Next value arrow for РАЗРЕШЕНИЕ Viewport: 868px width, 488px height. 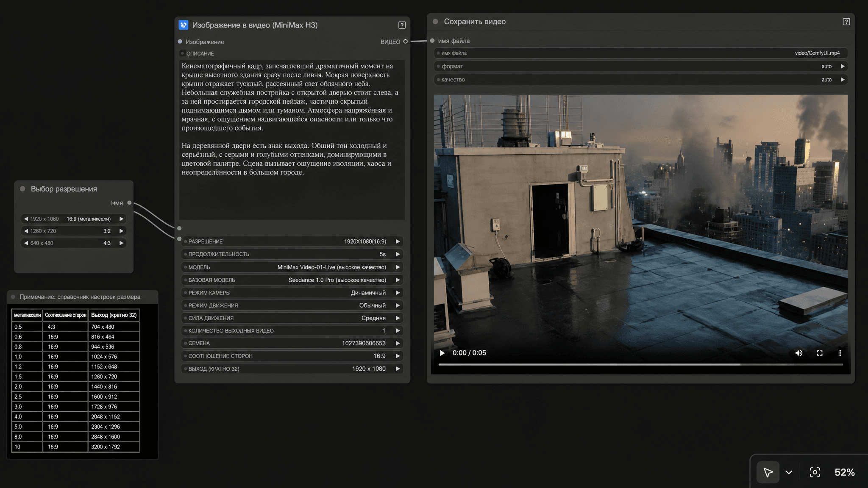pos(398,241)
